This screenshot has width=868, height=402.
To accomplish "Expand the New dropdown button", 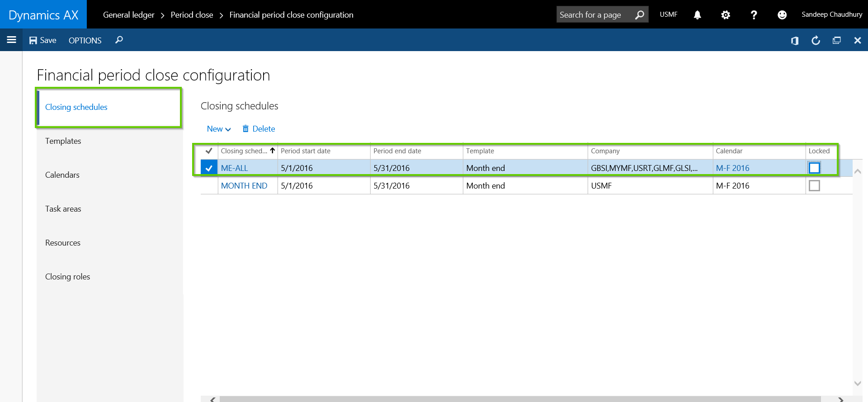I will point(219,129).
